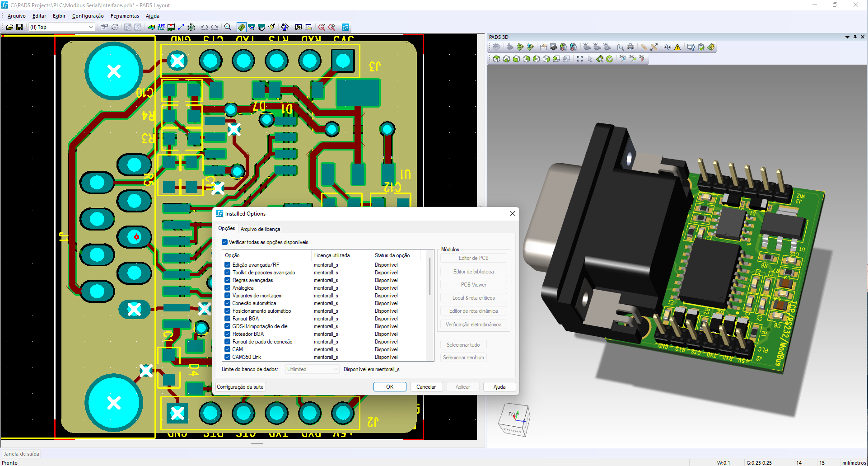Click the measure ruler icon in PADS 3D
The width and height of the screenshot is (868, 466).
tap(644, 47)
